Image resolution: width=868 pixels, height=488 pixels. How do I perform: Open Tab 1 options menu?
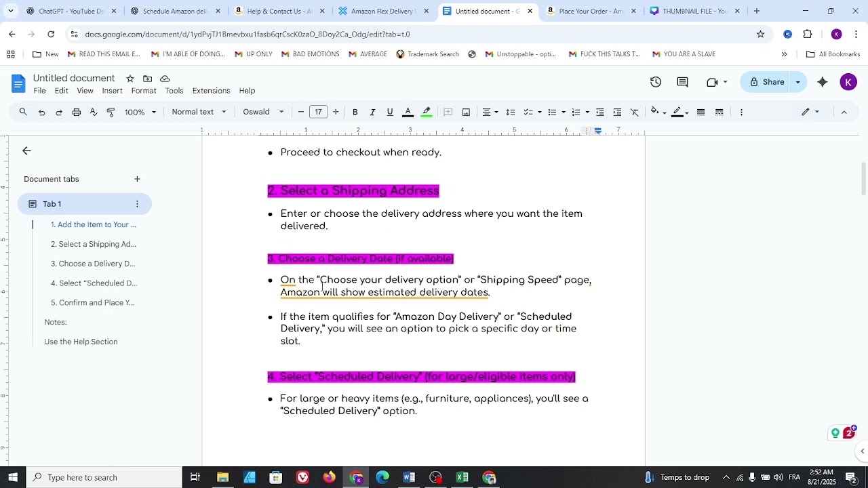tap(137, 204)
